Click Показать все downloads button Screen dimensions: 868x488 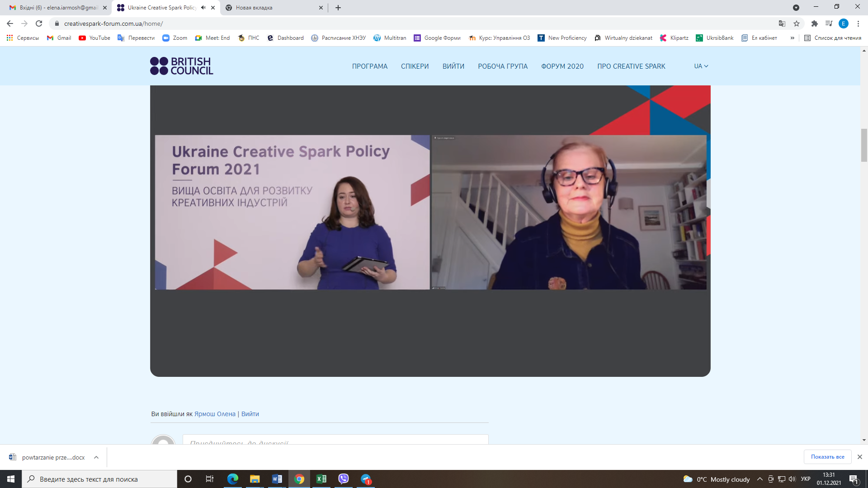tap(827, 457)
